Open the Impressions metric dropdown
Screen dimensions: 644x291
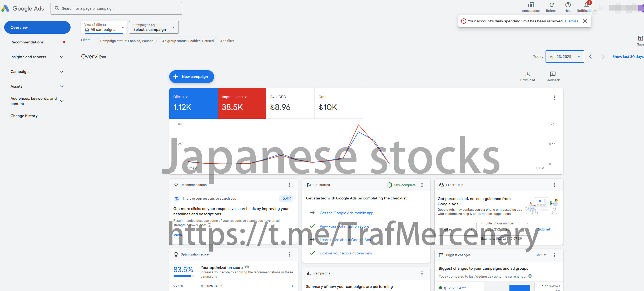coord(234,97)
